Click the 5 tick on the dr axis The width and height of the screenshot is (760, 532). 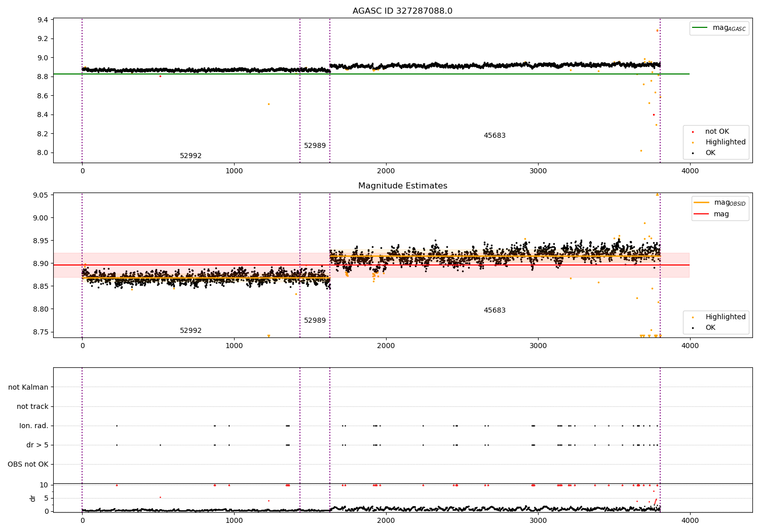(x=46, y=499)
